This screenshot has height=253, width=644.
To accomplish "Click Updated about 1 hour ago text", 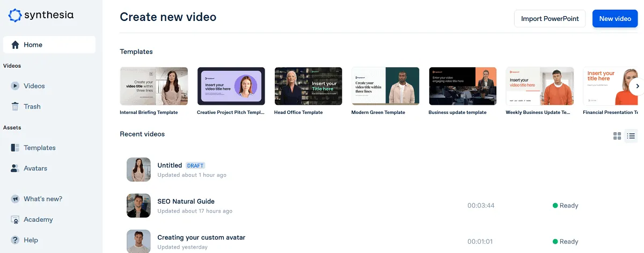I will coord(192,175).
